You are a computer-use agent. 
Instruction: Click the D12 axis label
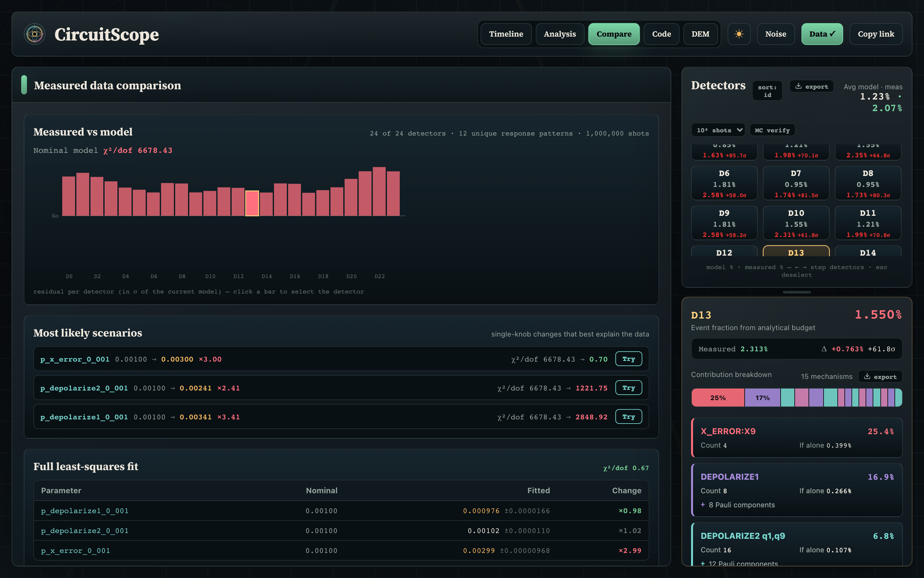pyautogui.click(x=238, y=276)
